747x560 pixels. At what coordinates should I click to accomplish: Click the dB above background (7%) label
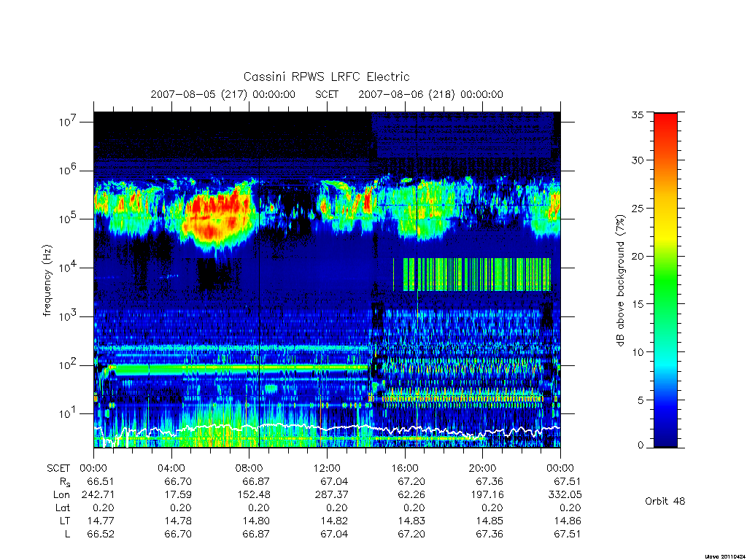[x=620, y=281]
